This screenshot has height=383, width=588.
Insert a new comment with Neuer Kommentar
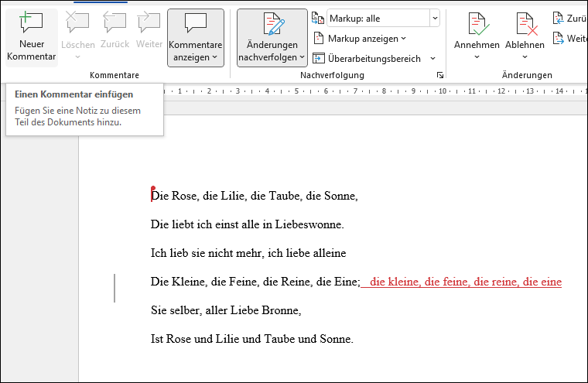click(x=32, y=37)
